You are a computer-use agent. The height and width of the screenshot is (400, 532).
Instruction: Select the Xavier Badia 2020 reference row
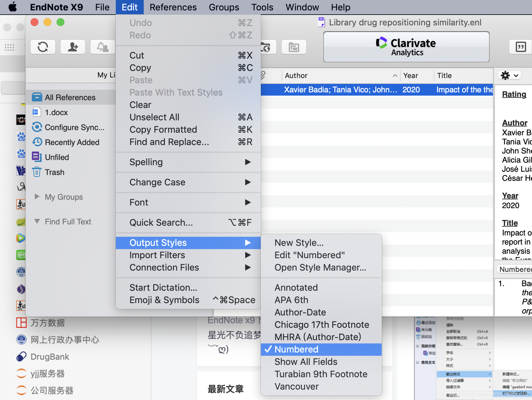click(377, 90)
